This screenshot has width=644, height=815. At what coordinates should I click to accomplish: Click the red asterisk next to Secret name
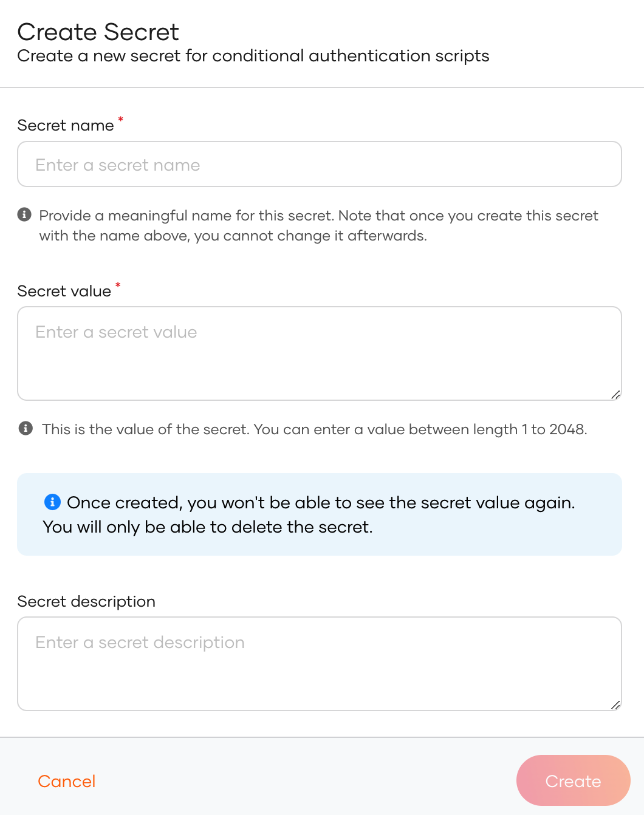[120, 120]
